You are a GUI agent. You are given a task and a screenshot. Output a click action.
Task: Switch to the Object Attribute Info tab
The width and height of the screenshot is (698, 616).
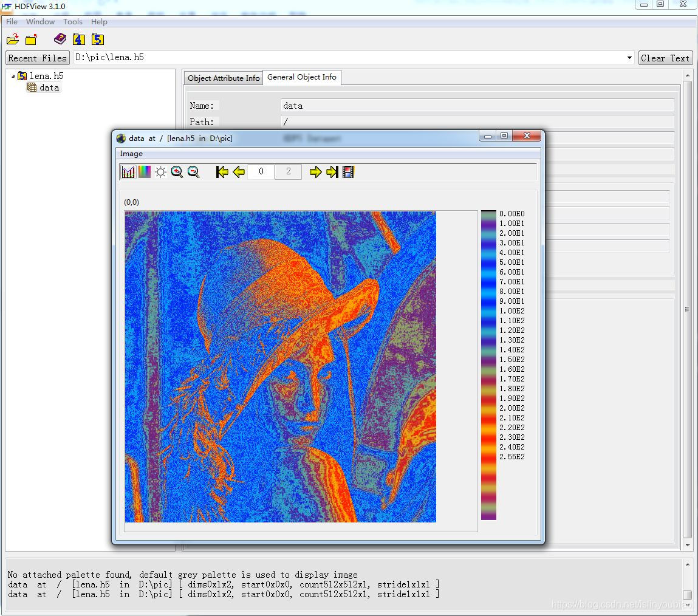coord(224,78)
